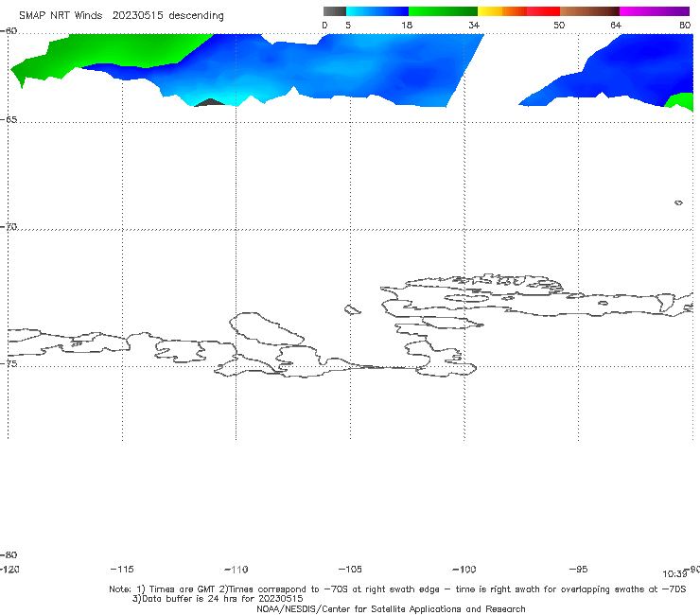This screenshot has width=700, height=615.
Task: Click the dark gray low-wind triangle patch
Action: click(210, 103)
